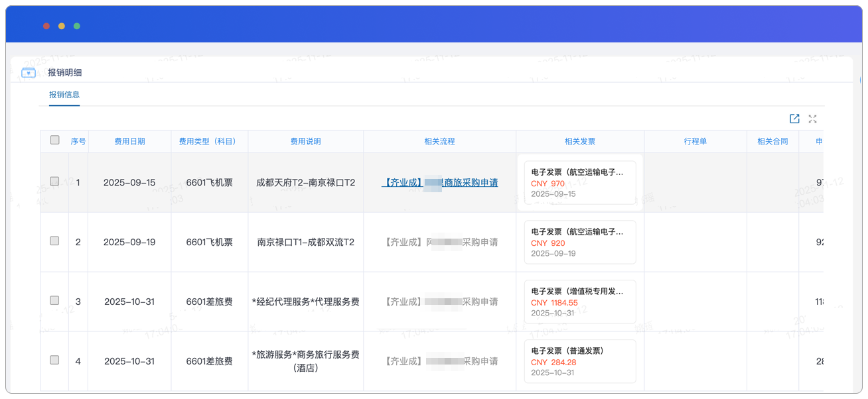View the CNY 284.28 普通发票 card
This screenshot has width=868, height=399.
[x=579, y=361]
